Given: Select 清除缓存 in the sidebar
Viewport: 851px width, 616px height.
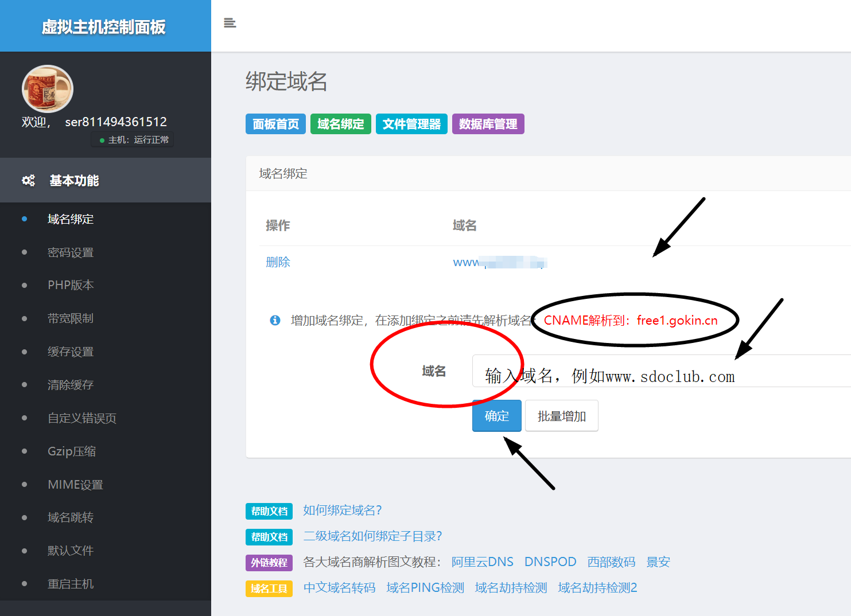Looking at the screenshot, I should (x=71, y=385).
